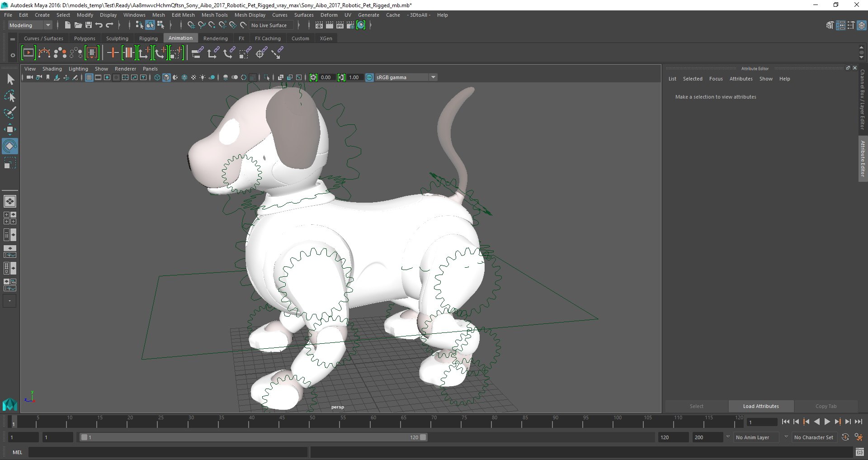The height and width of the screenshot is (460, 868).
Task: Click the Modeling Toolkit icon
Action: point(830,25)
